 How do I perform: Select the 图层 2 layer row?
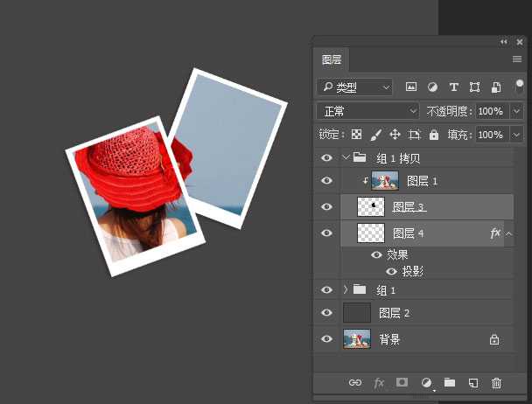click(x=420, y=313)
